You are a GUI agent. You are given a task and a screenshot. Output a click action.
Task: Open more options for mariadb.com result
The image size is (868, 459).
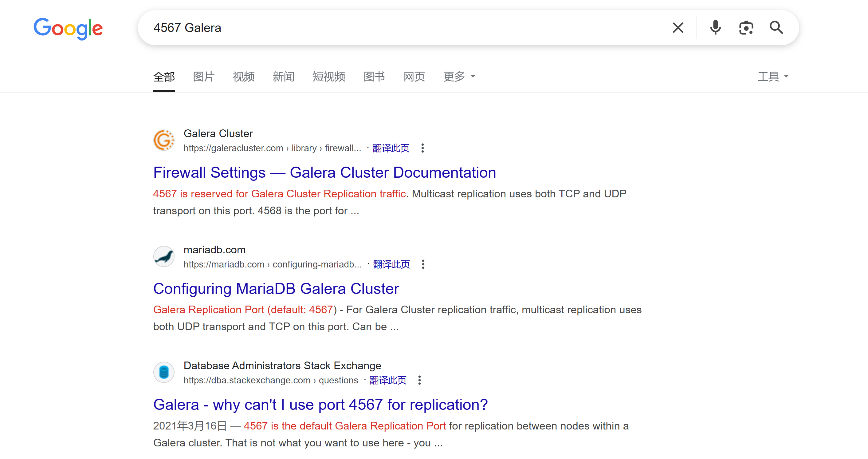423,264
